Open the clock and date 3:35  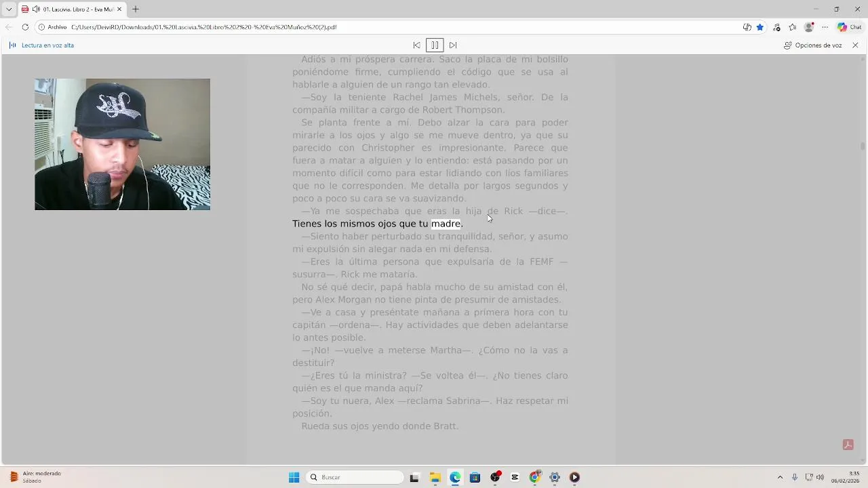pos(846,477)
